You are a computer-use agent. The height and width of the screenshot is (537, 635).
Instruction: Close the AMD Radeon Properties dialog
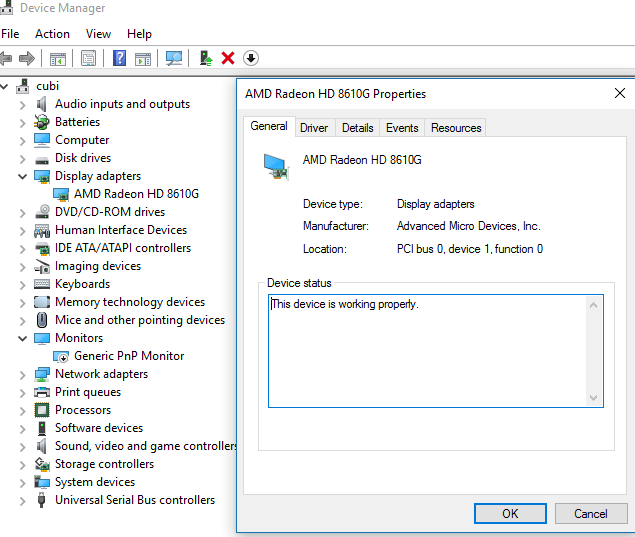tap(620, 93)
